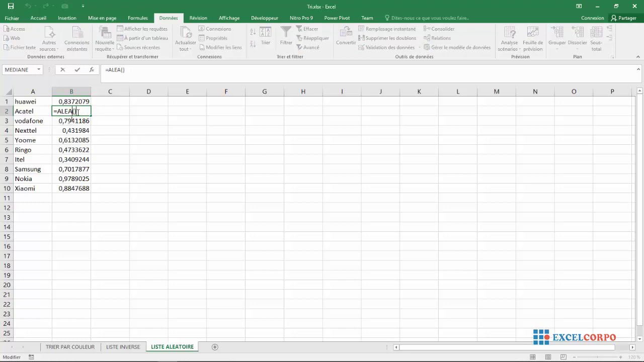This screenshot has height=362, width=644.
Task: Click Modifier les liens
Action: 220,47
